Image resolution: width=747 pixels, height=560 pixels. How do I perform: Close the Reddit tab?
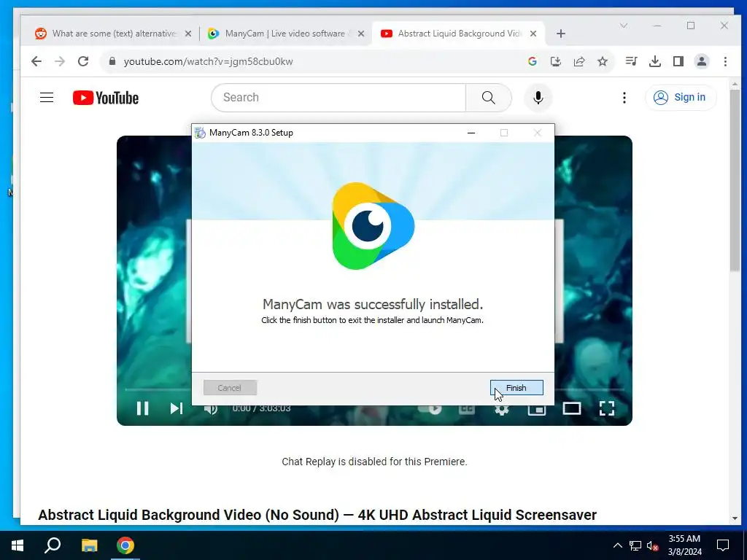[188, 34]
